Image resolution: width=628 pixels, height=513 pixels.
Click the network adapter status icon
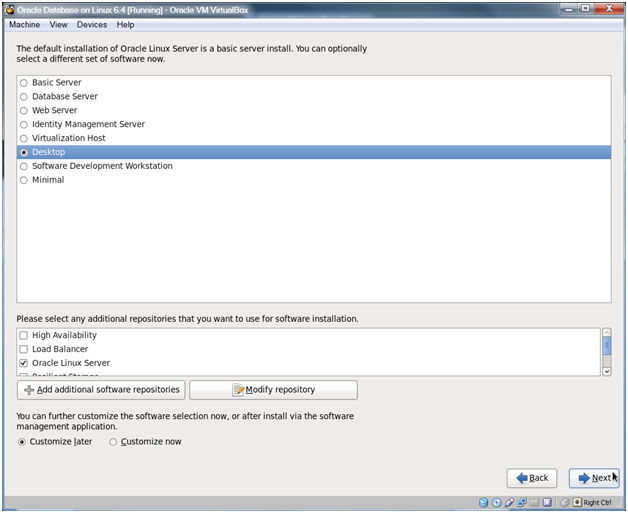coord(521,503)
